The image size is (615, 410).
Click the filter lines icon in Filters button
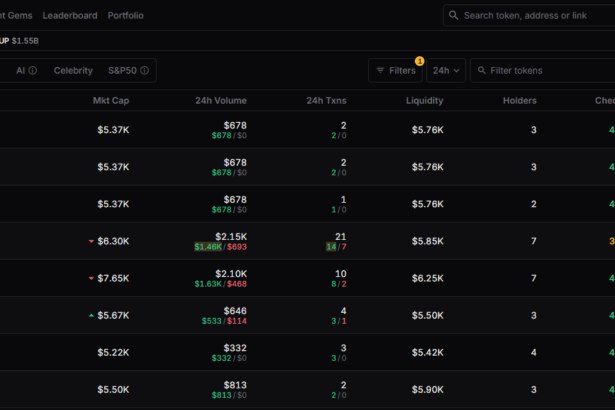coord(380,70)
